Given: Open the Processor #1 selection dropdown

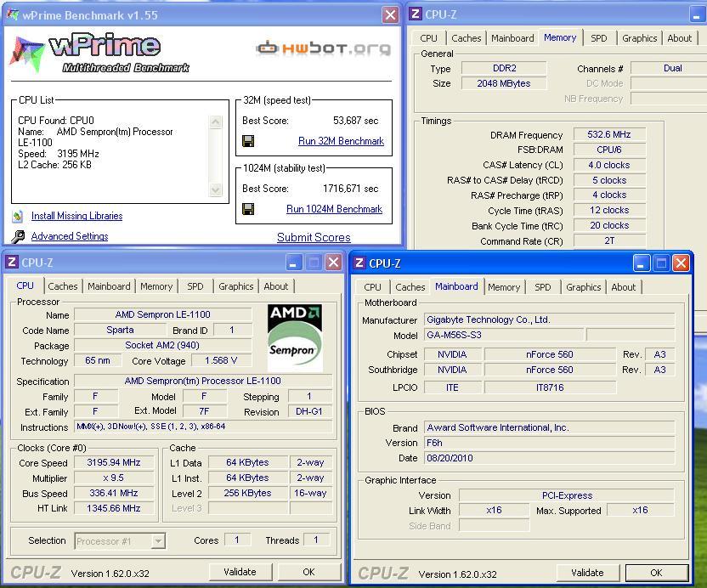Looking at the screenshot, I should click(x=158, y=540).
